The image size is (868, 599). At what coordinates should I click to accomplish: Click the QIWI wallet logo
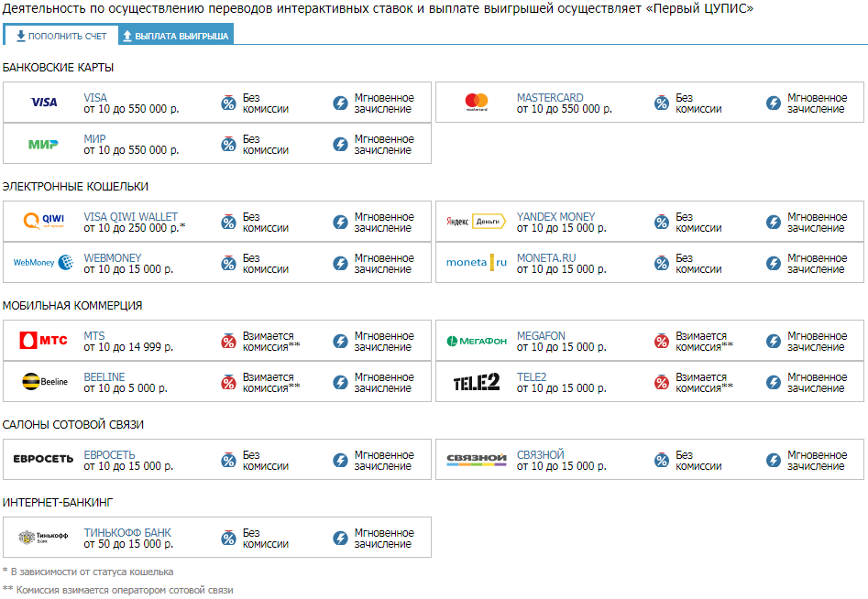click(44, 222)
